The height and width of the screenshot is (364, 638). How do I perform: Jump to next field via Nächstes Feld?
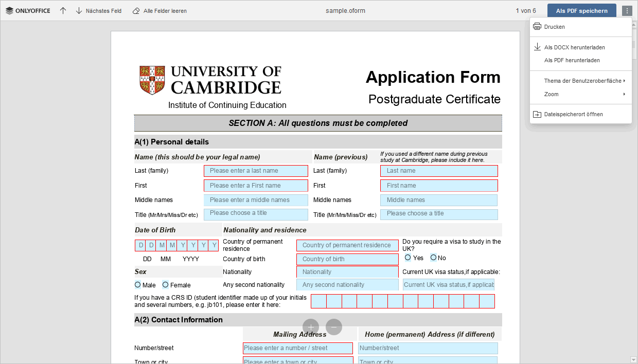98,10
